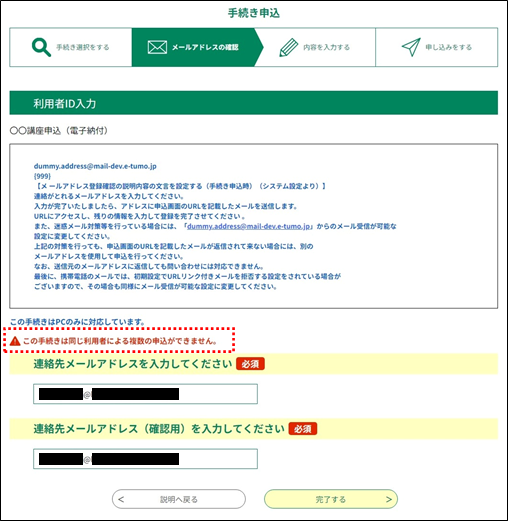Focus the 連絡先メールアドレス input field
This screenshot has width=508, height=521.
click(x=145, y=394)
